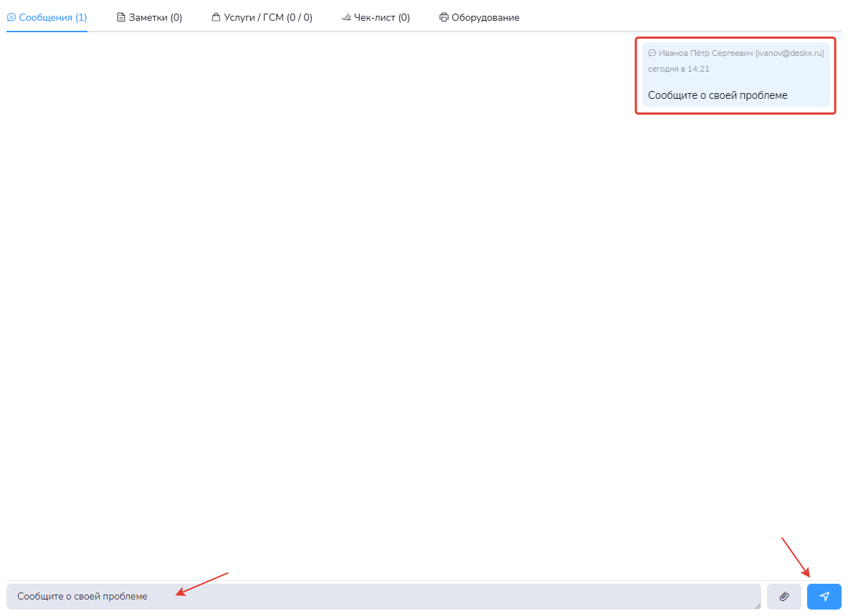The width and height of the screenshot is (848, 616).
Task: Click the printer icon beside Оборудование
Action: [444, 18]
